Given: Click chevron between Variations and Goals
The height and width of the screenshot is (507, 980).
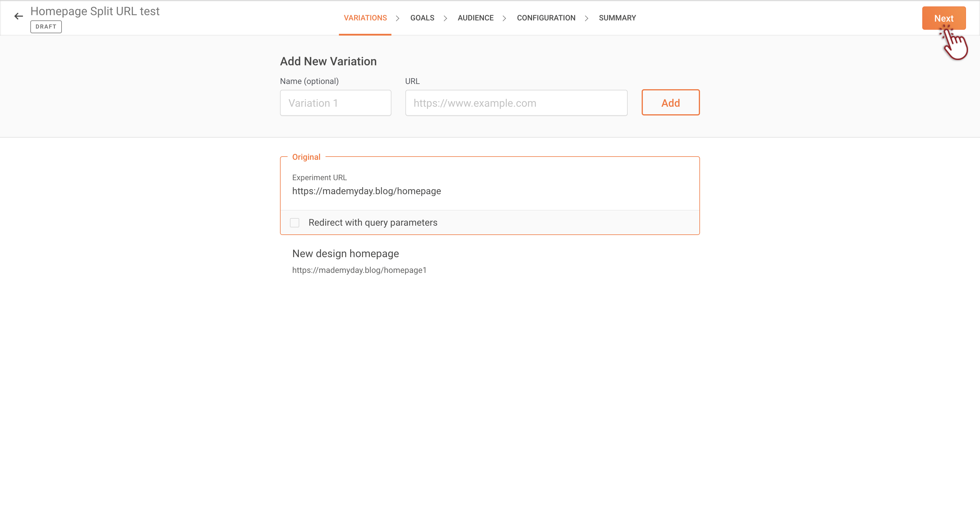Looking at the screenshot, I should click(x=398, y=18).
